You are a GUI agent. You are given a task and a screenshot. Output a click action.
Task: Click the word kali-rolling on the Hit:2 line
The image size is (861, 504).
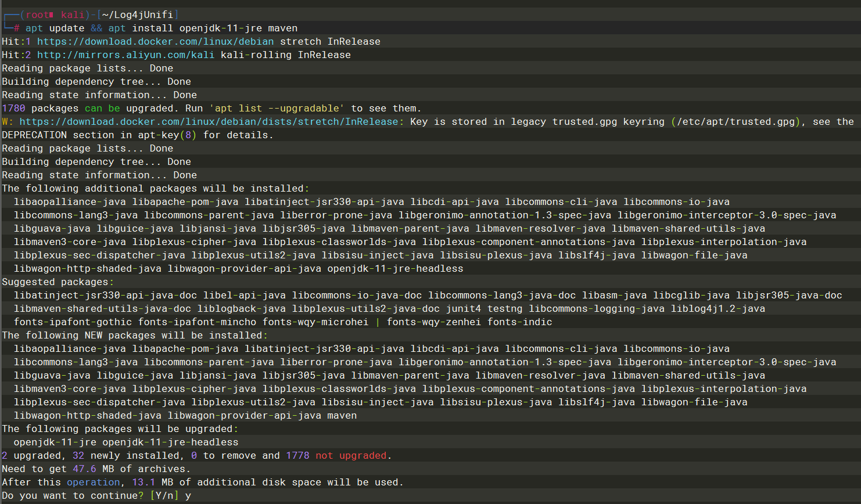pyautogui.click(x=256, y=55)
